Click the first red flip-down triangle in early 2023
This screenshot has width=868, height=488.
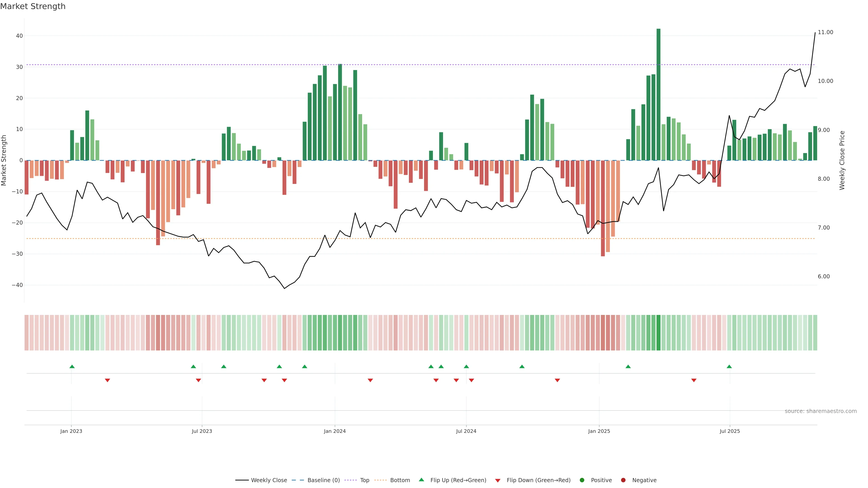tap(107, 380)
